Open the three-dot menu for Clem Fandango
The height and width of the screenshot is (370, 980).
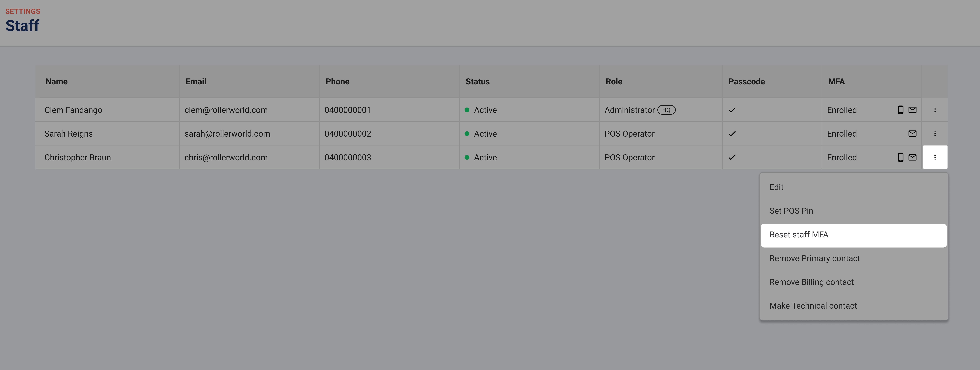click(x=935, y=110)
